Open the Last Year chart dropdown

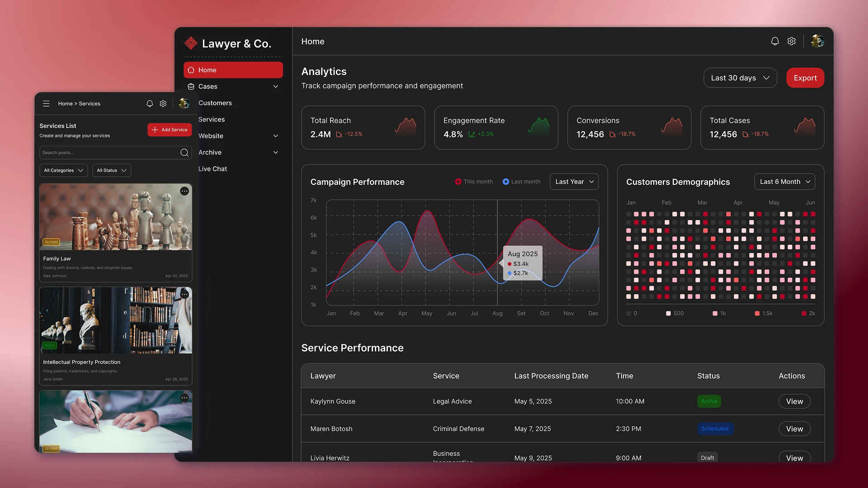coord(574,182)
